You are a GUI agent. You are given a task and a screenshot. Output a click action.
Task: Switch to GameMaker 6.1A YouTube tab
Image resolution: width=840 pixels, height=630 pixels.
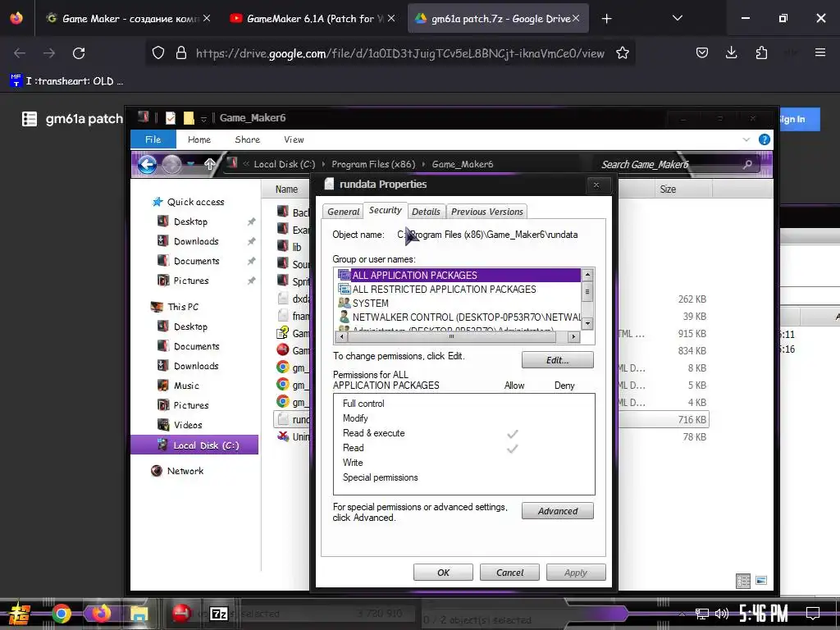point(313,19)
